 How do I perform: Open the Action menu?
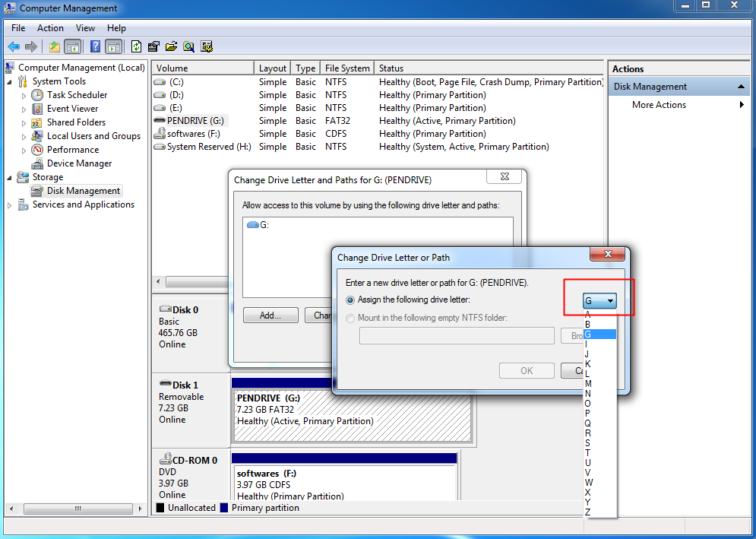[50, 28]
